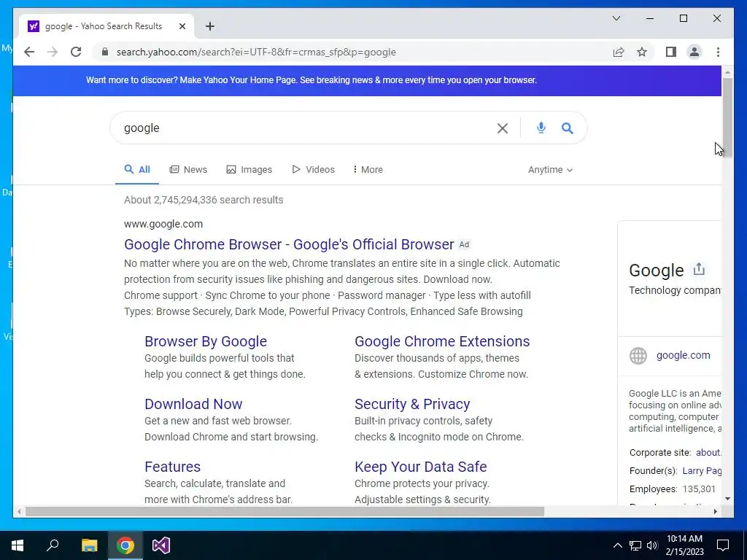
Task: Click the scroll down arrow
Action: pyautogui.click(x=727, y=499)
